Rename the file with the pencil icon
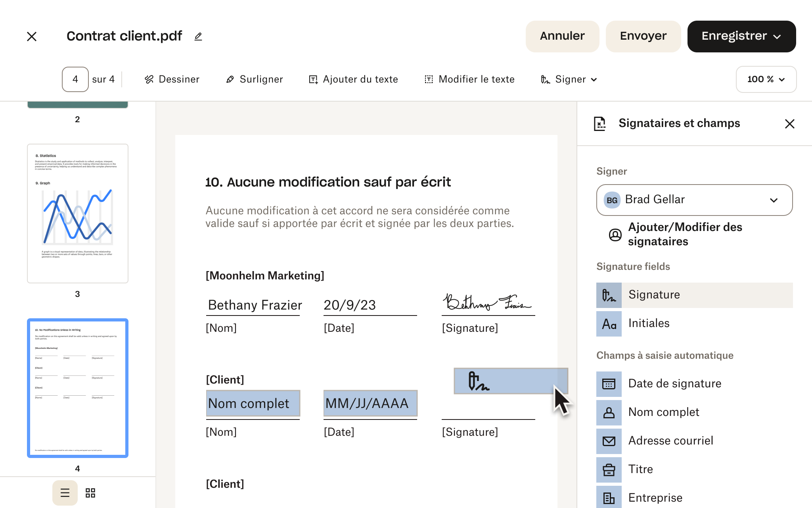 click(198, 37)
